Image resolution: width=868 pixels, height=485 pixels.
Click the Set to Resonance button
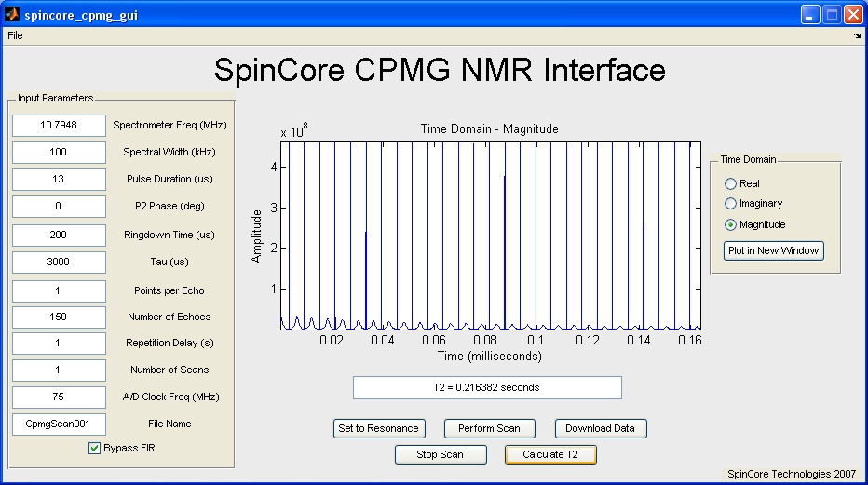[x=379, y=428]
